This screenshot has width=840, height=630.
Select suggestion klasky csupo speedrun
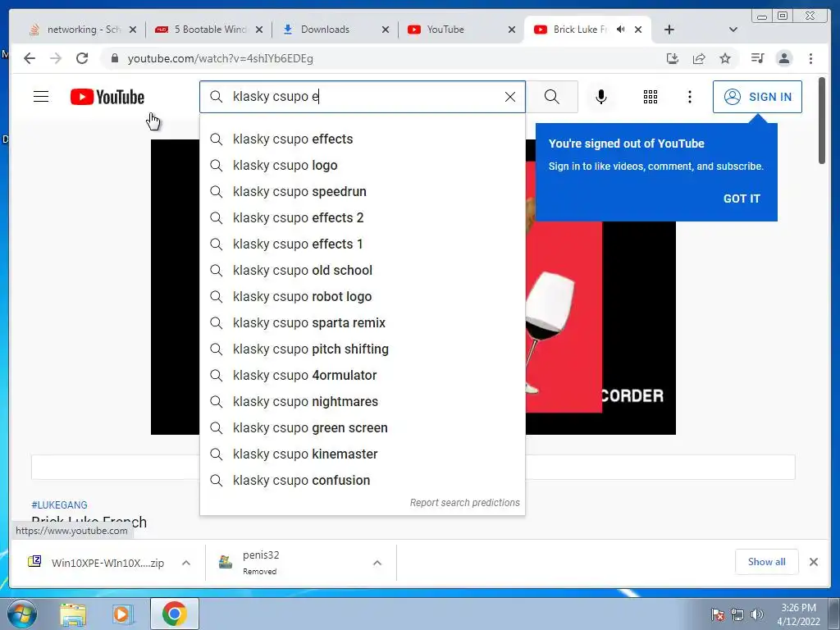click(x=362, y=192)
